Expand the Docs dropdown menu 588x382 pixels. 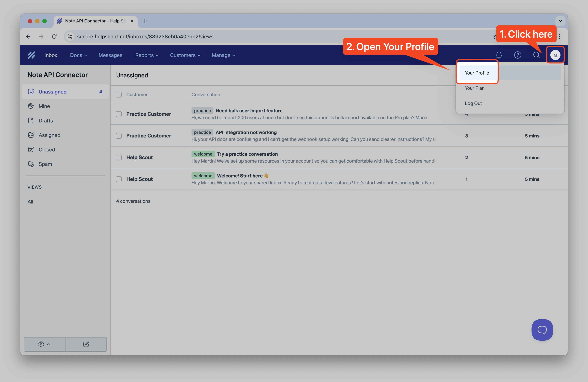[79, 55]
